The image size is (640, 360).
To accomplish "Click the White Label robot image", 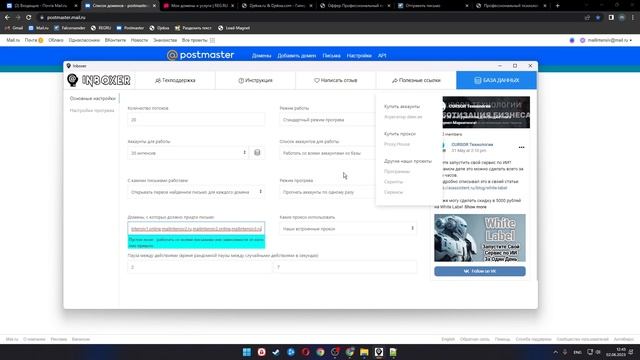I will coord(480,238).
